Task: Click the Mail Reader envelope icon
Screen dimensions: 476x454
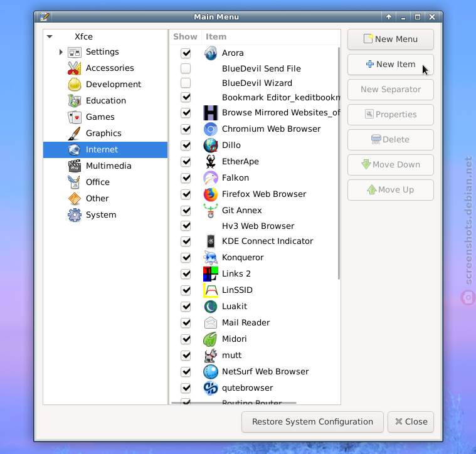Action: click(x=210, y=322)
